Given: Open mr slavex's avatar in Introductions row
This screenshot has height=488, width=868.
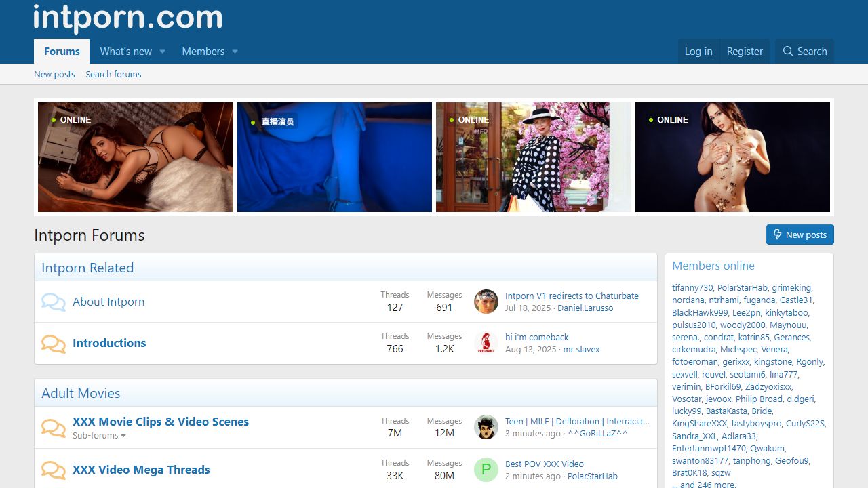Looking at the screenshot, I should pos(486,343).
